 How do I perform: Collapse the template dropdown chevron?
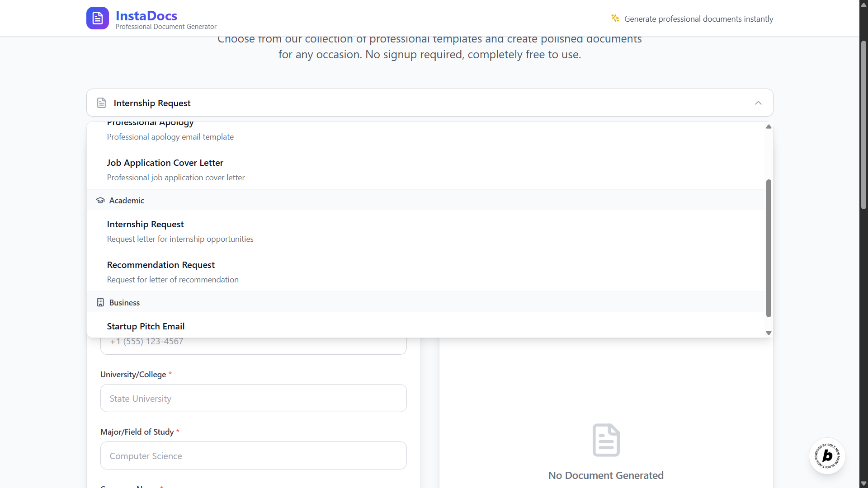click(x=758, y=103)
